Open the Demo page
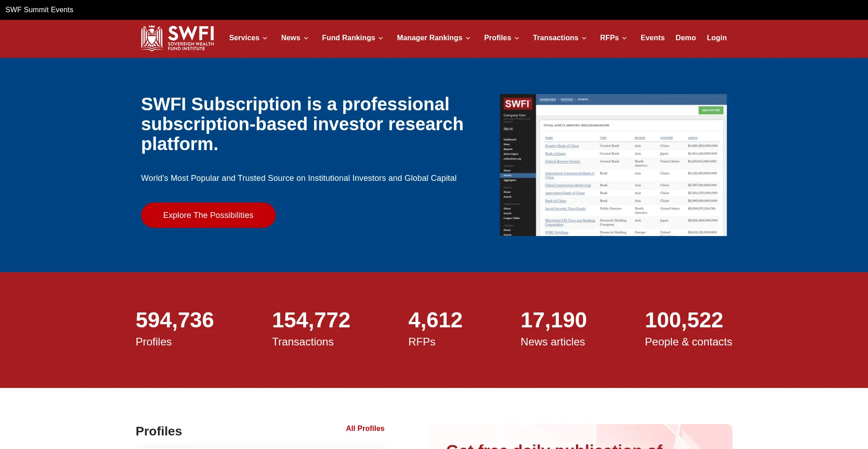The height and width of the screenshot is (449, 868). point(685,38)
